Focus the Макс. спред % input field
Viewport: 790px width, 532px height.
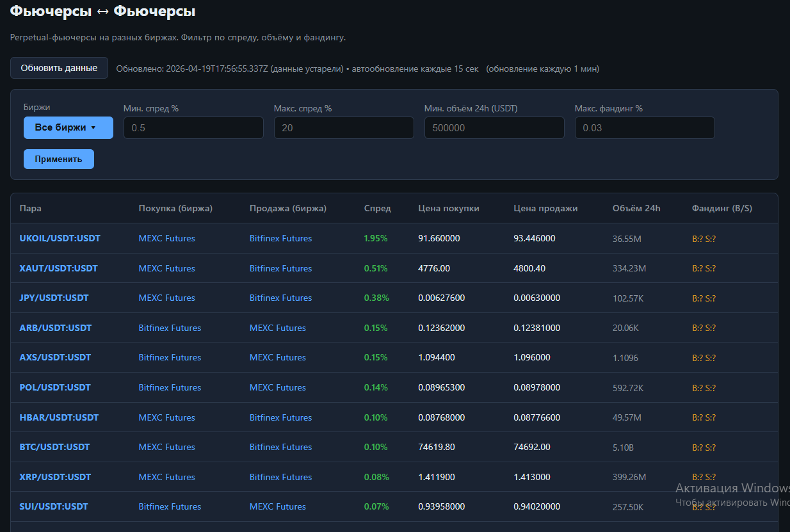point(344,127)
